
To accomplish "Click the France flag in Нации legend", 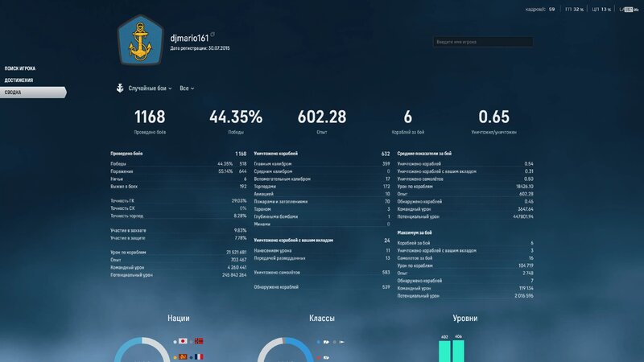I will pos(199,356).
